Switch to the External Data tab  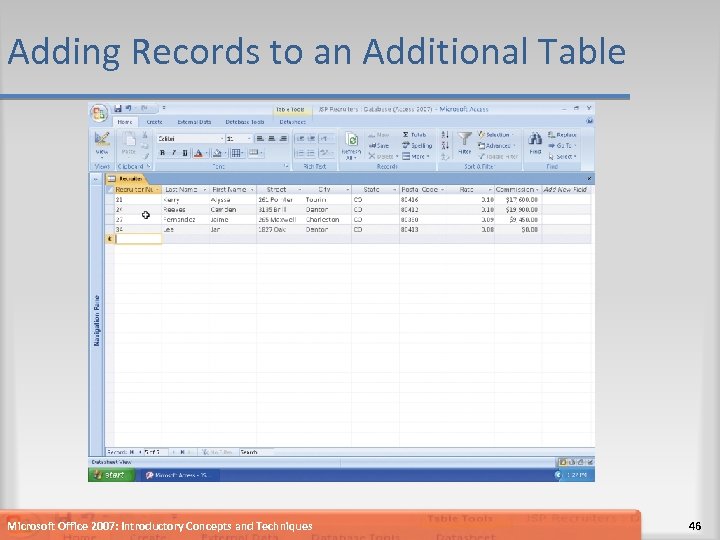[194, 122]
